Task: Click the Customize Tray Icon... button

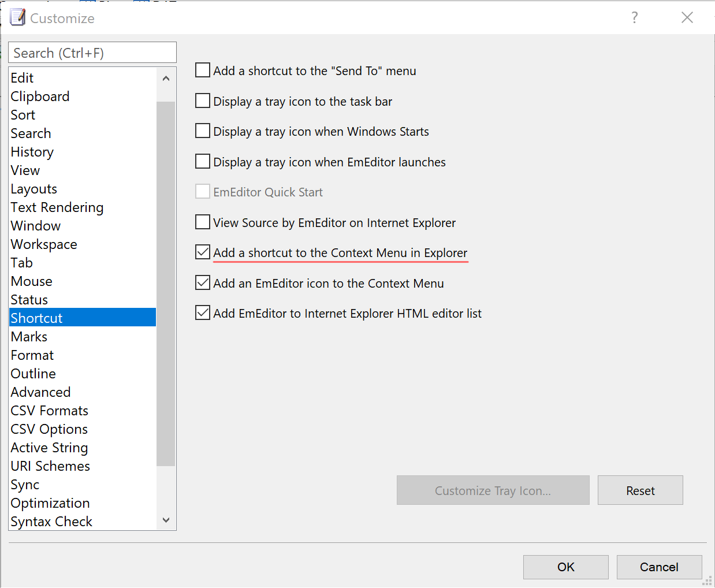Action: click(x=493, y=490)
